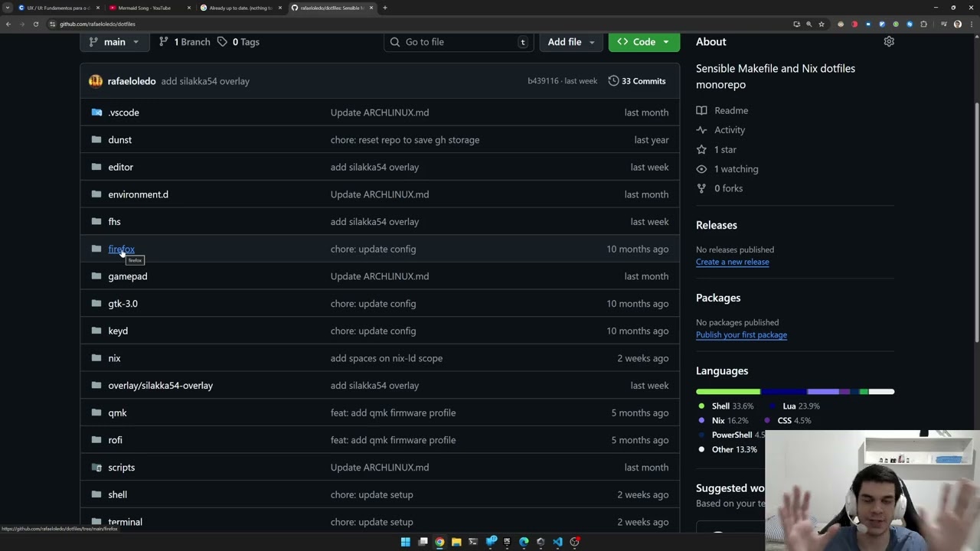
Task: Open the repository settings gear next to About
Action: point(889,41)
